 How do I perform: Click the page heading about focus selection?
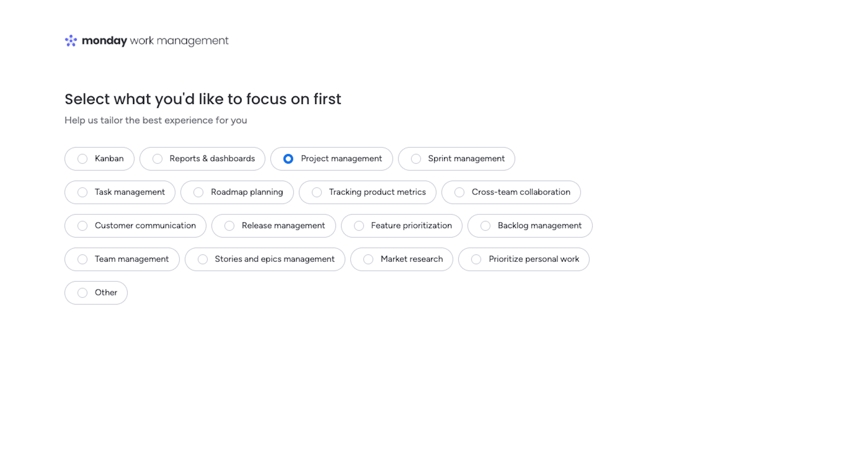[203, 99]
